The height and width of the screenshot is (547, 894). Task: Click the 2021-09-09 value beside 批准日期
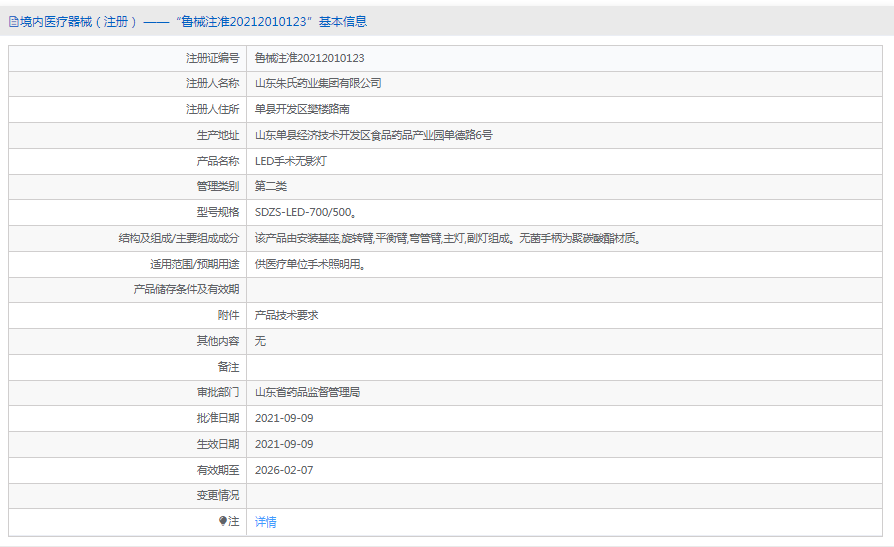[284, 418]
